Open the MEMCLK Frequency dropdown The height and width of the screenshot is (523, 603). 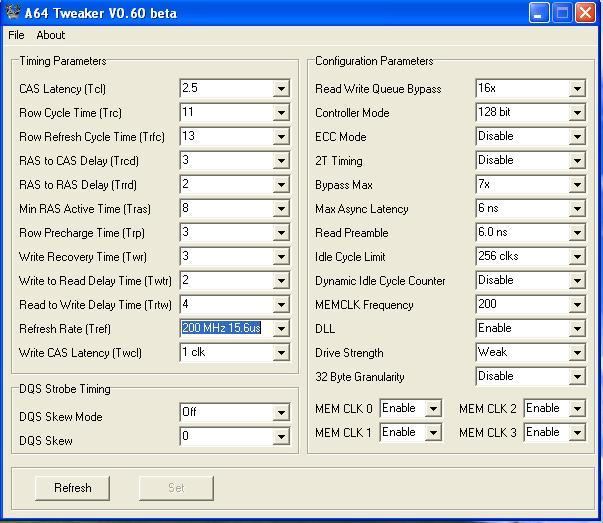(x=577, y=305)
